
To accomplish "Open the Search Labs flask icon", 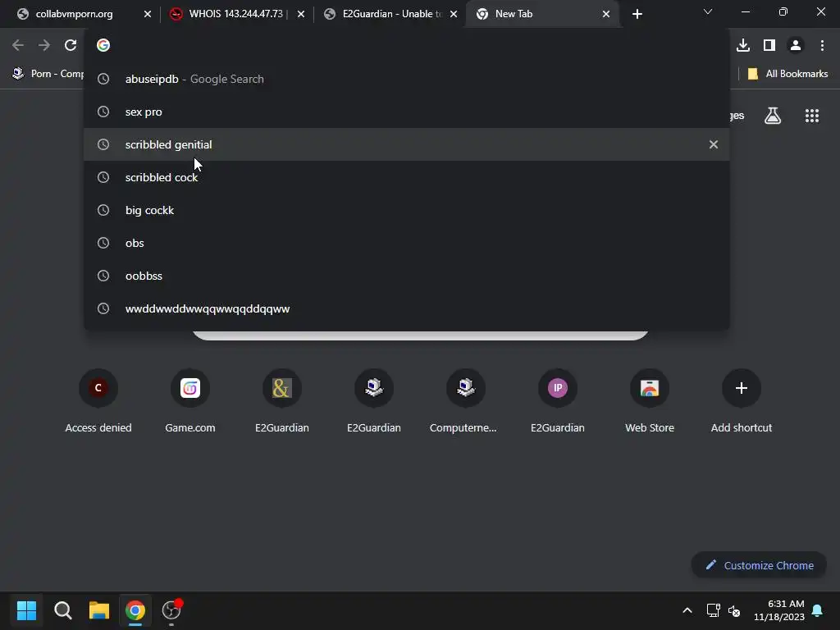I will [773, 116].
